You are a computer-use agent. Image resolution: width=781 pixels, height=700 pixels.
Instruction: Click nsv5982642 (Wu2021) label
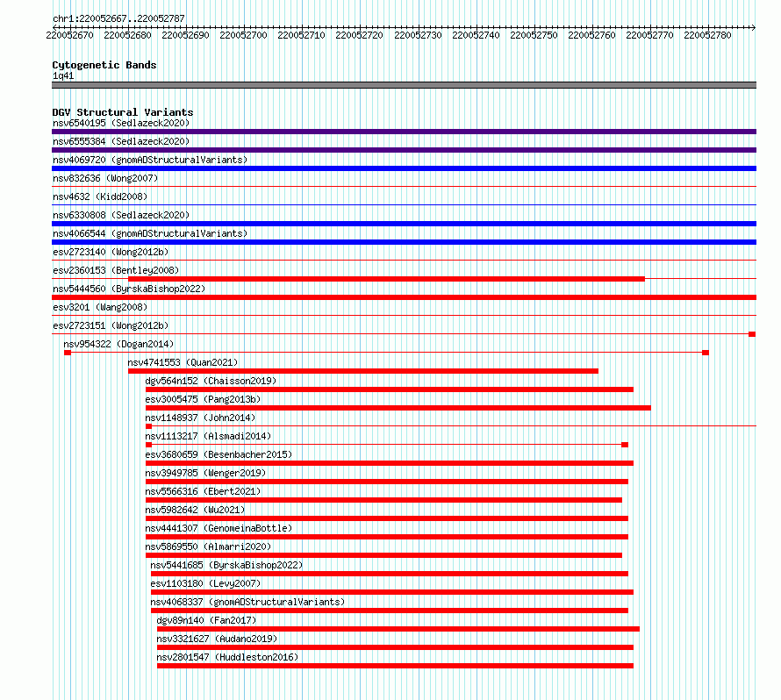tap(195, 510)
